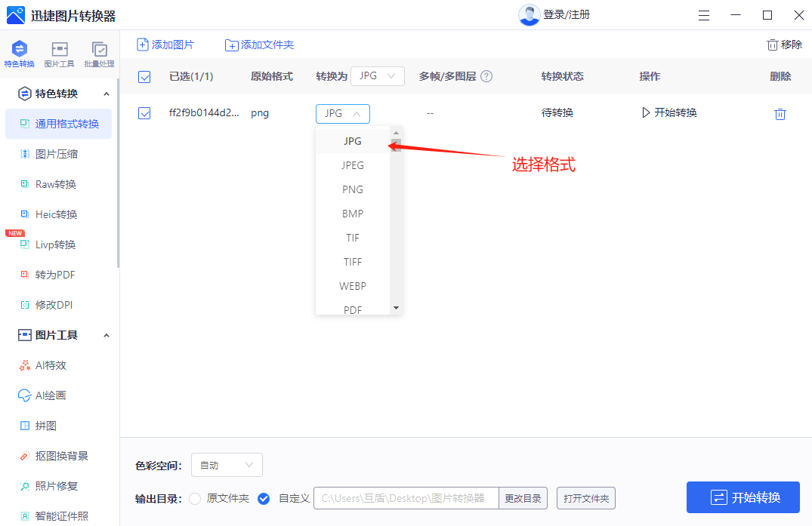Switch to the 批量处理 tab
Image resolution: width=812 pixels, height=526 pixels.
[98, 53]
